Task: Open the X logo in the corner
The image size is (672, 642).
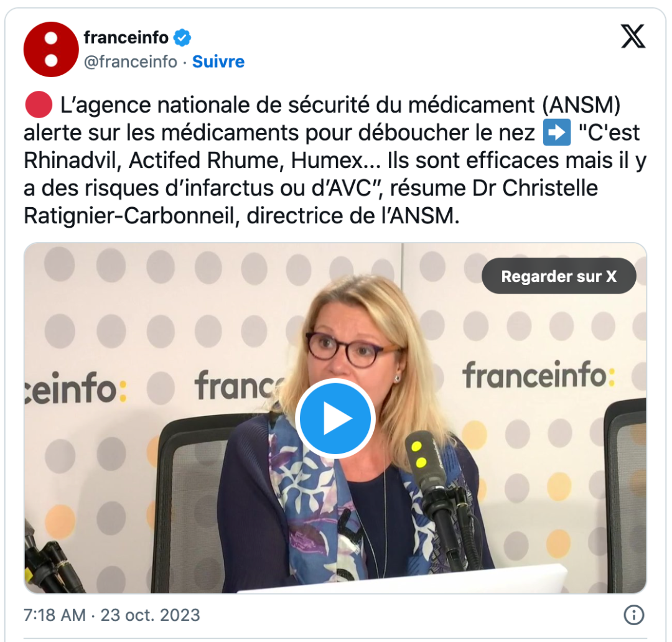Action: (x=633, y=37)
